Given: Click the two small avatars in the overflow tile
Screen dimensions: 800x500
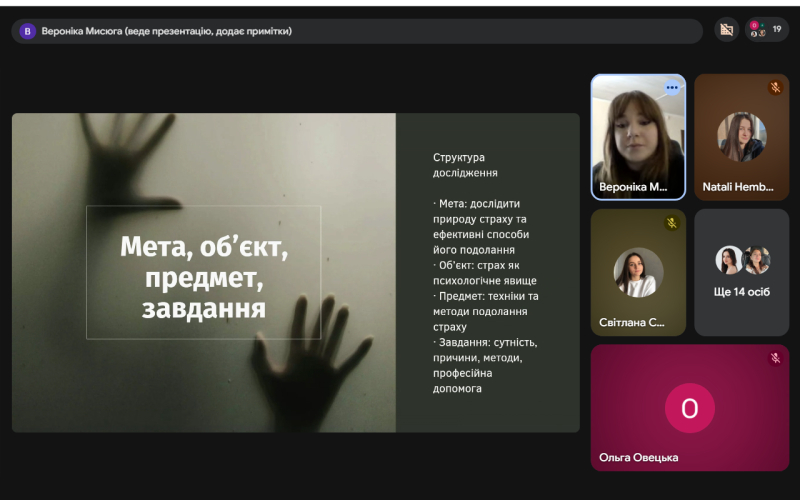Looking at the screenshot, I should [x=742, y=260].
